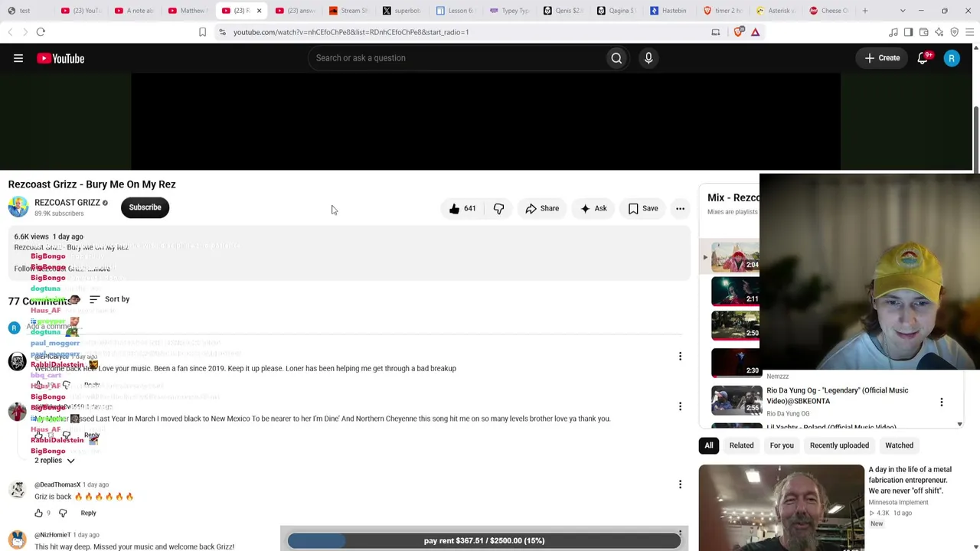Screen dimensions: 980x551
Task: Open Brave VPN shield icon
Action: (x=954, y=32)
